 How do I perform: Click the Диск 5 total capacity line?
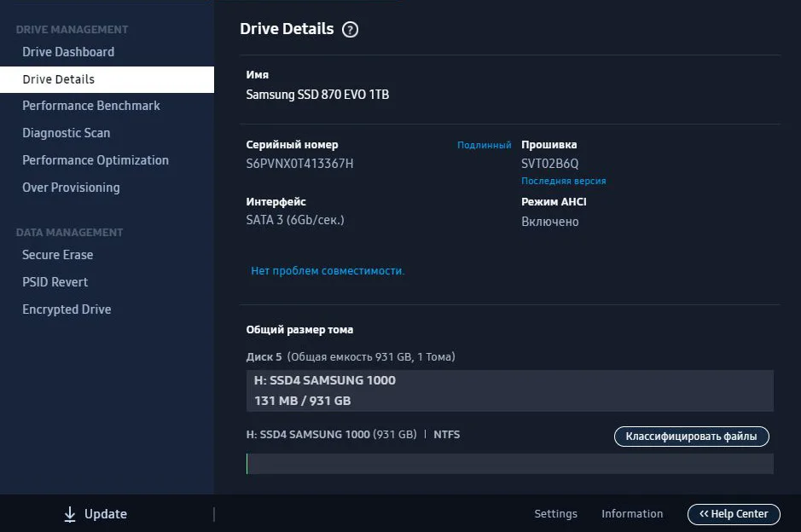pos(351,357)
